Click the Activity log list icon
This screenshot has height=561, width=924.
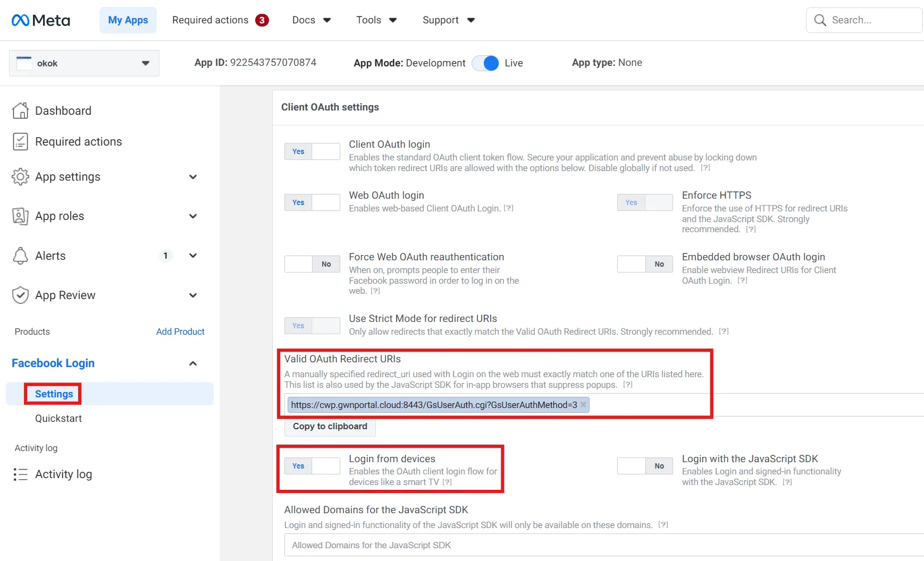[20, 474]
